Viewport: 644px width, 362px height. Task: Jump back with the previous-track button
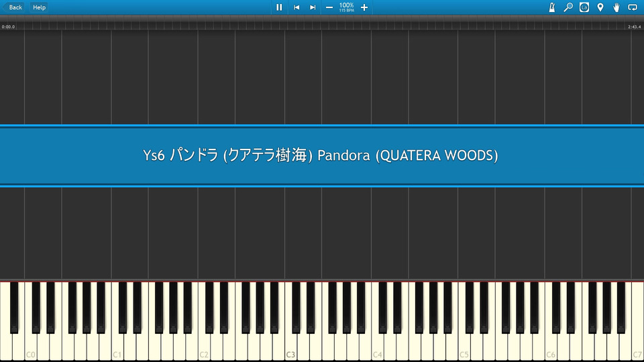297,7
